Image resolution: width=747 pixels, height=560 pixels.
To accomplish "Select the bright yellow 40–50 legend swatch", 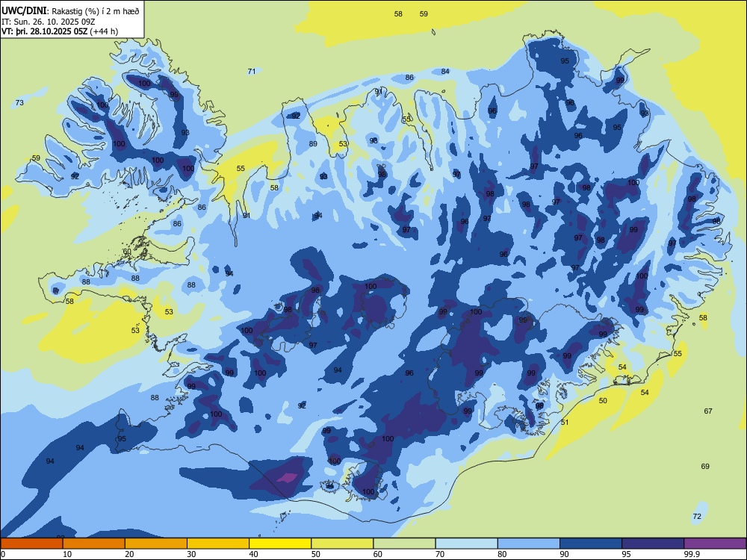I will tap(280, 544).
